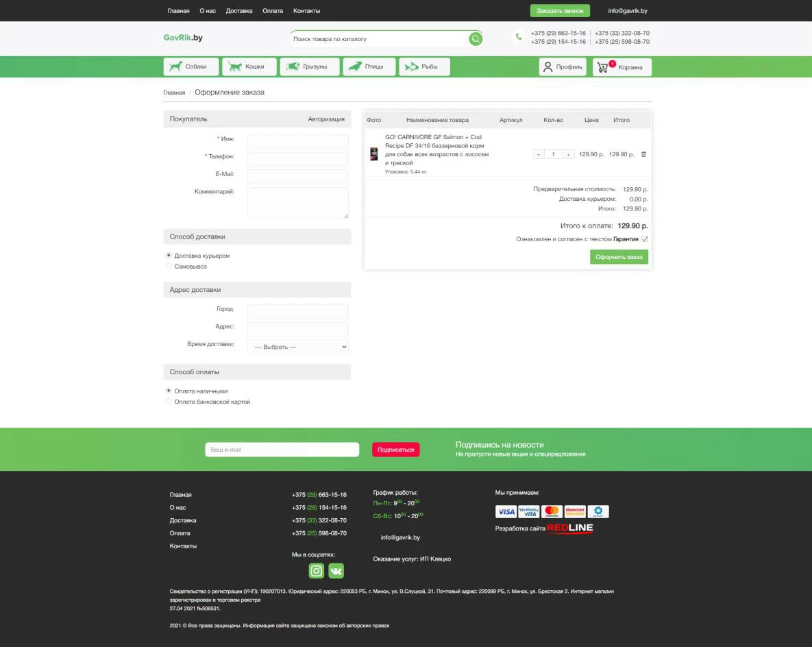Click the GO! CARNIVORE product thumbnail

[x=374, y=154]
